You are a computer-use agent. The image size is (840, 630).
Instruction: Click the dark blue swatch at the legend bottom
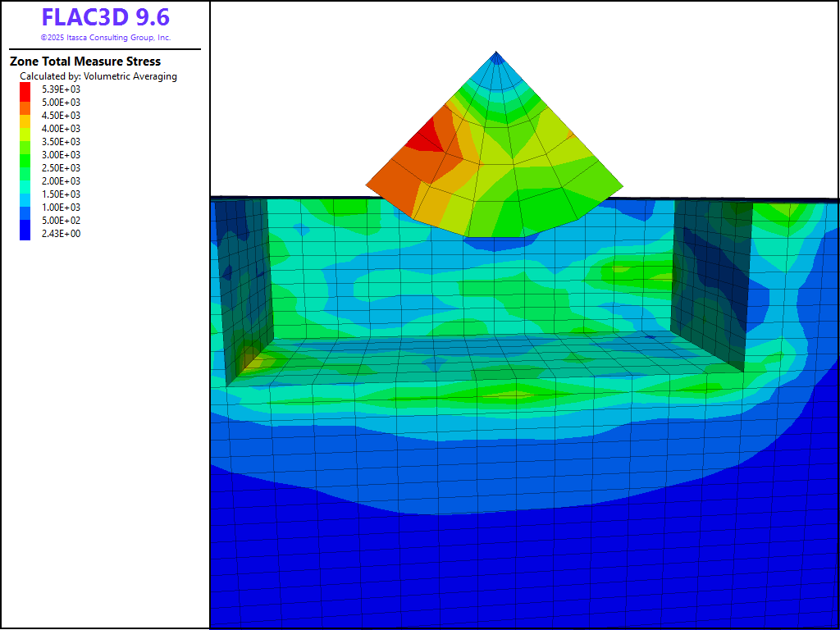pyautogui.click(x=25, y=233)
